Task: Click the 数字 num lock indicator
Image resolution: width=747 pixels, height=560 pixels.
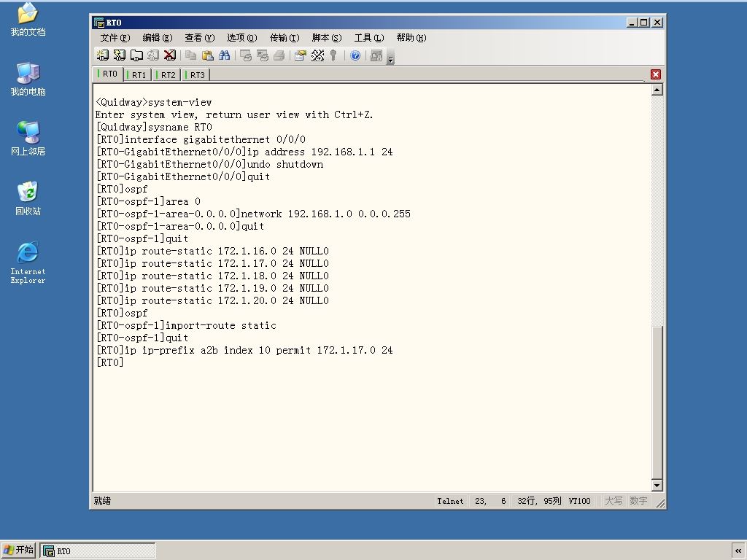Action: 638,501
